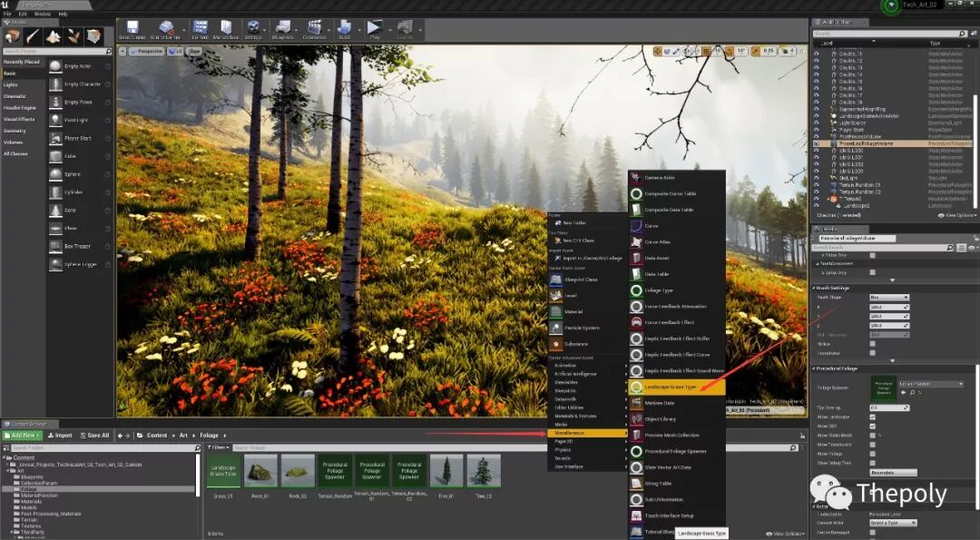Open the Marketplace toolbar icon
Viewport: 980px width, 540px height.
pos(226,29)
